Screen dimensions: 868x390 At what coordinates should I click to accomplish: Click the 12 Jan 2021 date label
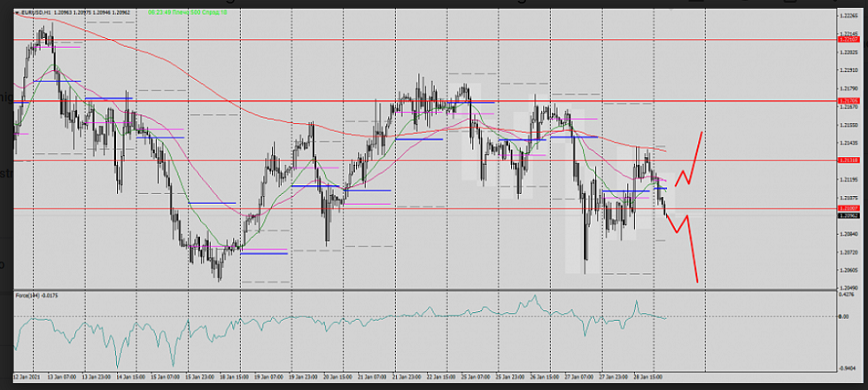27,378
